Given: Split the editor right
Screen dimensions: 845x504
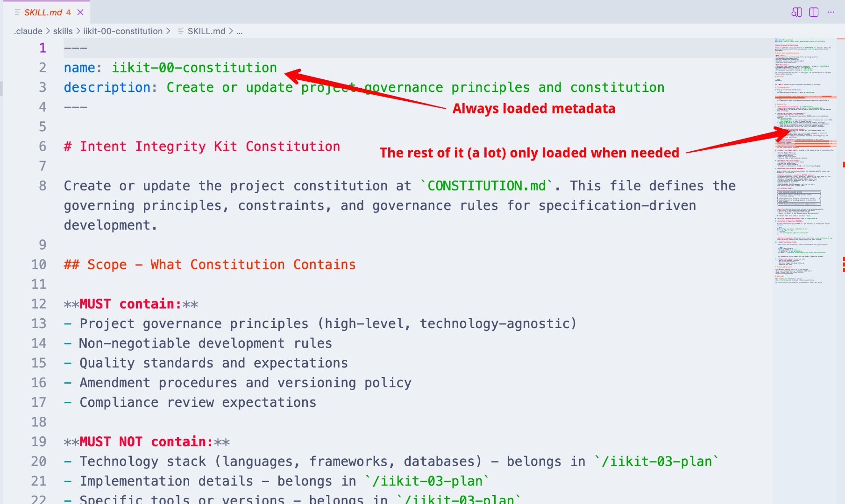Looking at the screenshot, I should click(x=814, y=13).
